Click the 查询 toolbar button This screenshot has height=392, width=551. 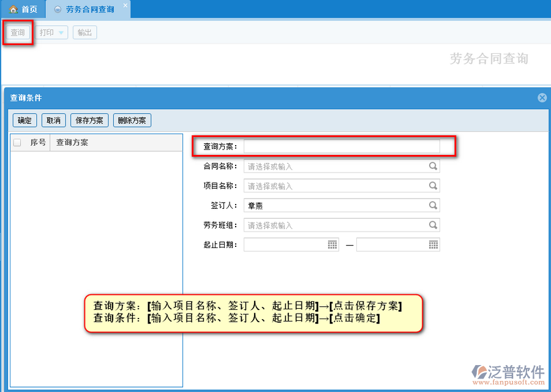[x=18, y=32]
